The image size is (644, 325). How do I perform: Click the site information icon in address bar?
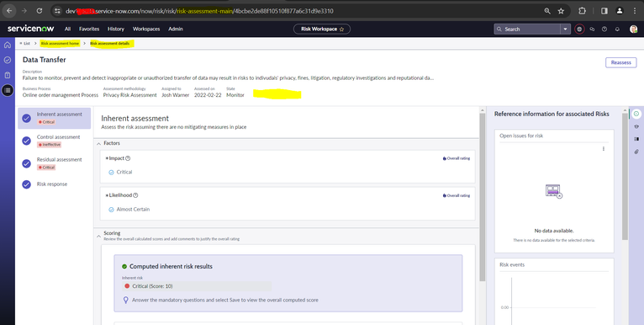(x=57, y=11)
